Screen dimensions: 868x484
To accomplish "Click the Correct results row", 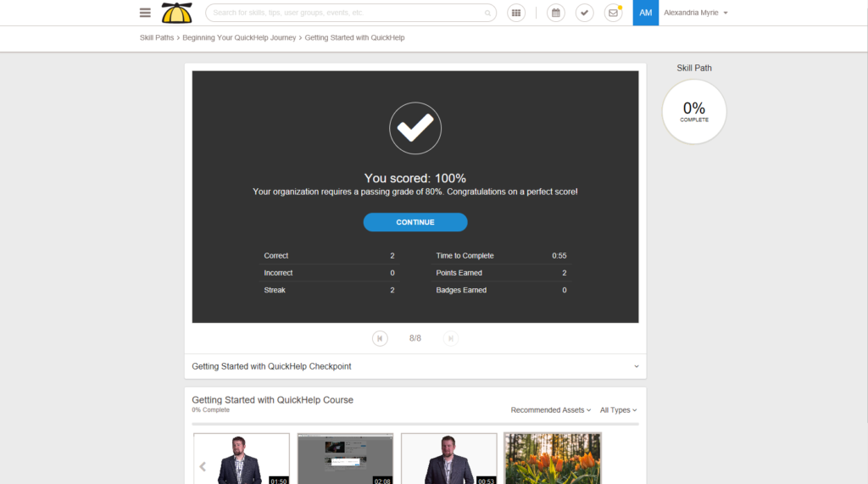I will pyautogui.click(x=330, y=256).
